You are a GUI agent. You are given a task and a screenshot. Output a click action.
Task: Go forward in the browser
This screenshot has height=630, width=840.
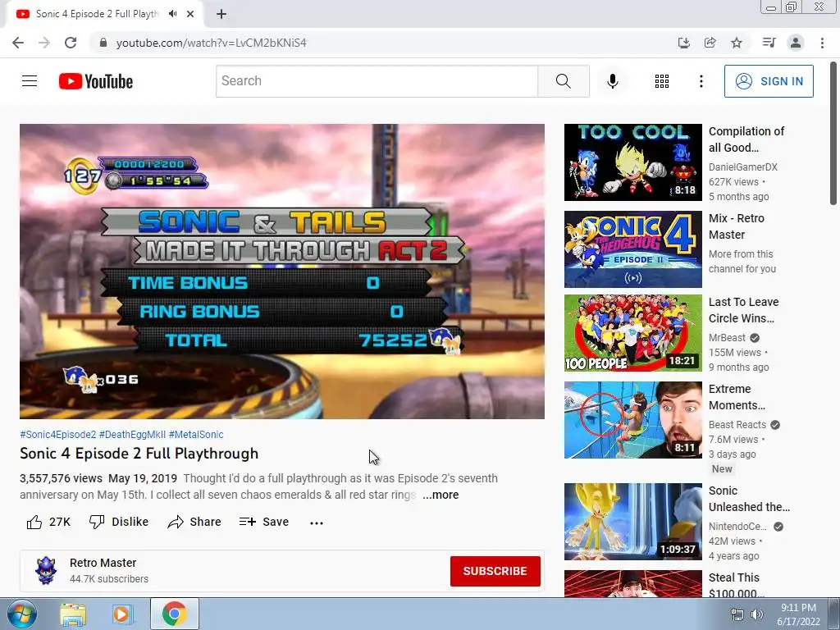click(44, 43)
